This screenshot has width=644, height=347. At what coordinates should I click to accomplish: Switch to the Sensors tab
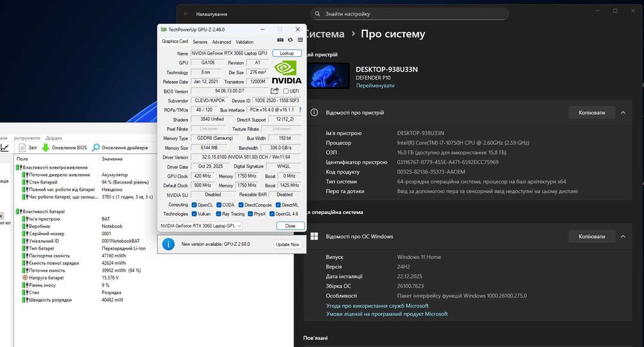click(200, 42)
